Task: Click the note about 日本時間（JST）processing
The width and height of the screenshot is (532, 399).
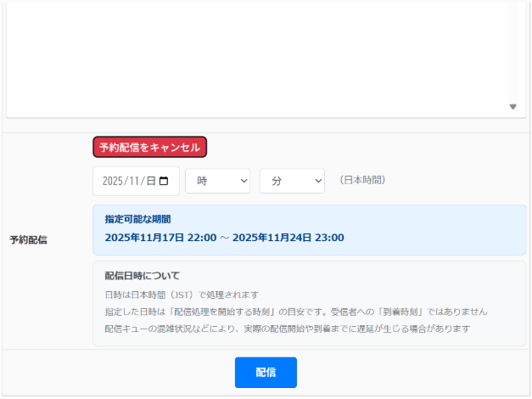Action: click(181, 295)
